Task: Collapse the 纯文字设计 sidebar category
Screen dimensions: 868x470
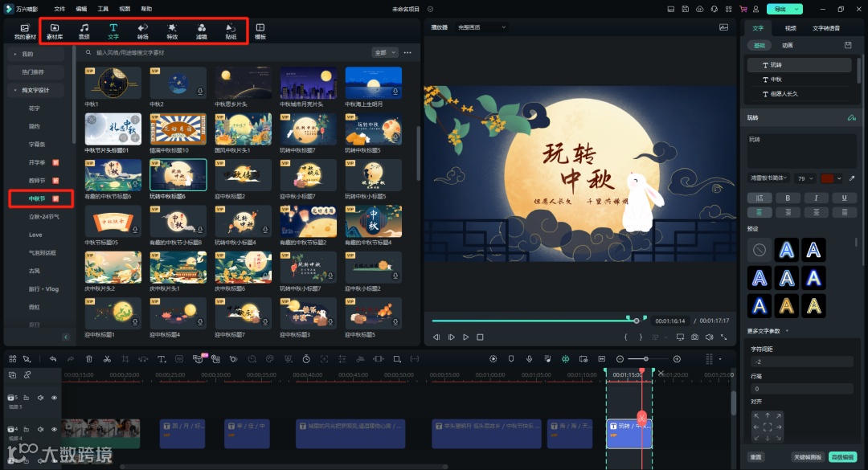Action: 35,90
